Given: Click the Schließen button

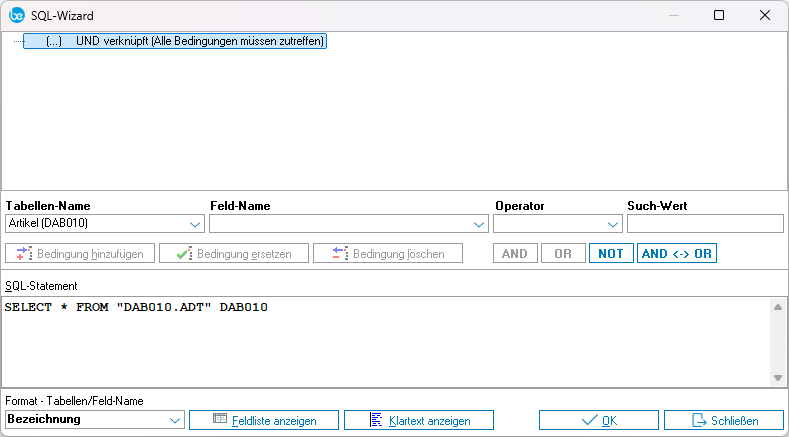Looking at the screenshot, I should [x=724, y=420].
